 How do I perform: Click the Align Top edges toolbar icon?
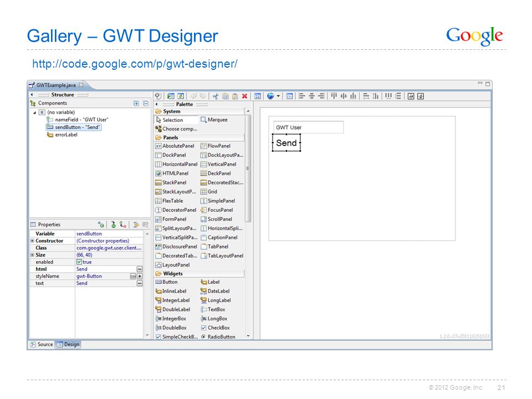tap(334, 96)
